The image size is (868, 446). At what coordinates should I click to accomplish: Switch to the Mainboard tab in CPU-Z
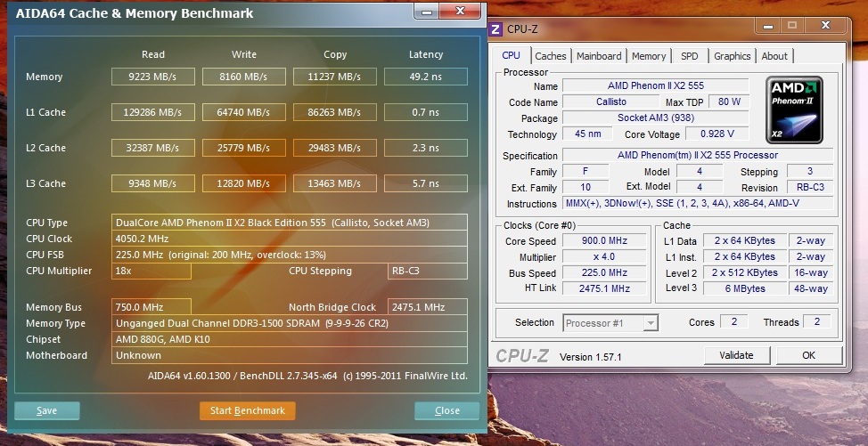pos(599,56)
